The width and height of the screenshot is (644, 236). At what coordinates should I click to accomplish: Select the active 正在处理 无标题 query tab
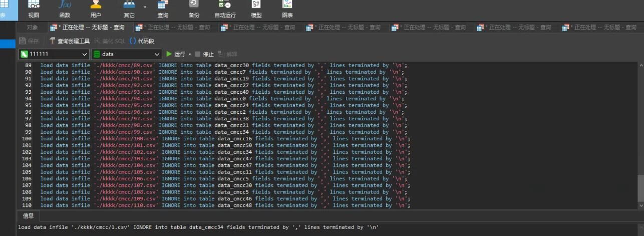88,28
